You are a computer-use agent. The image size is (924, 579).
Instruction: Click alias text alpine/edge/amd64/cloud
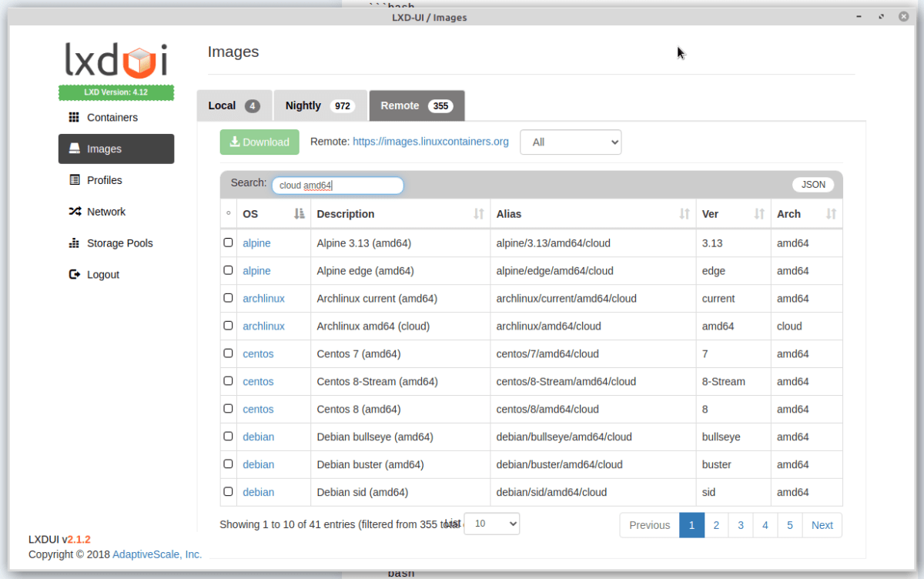click(x=554, y=270)
